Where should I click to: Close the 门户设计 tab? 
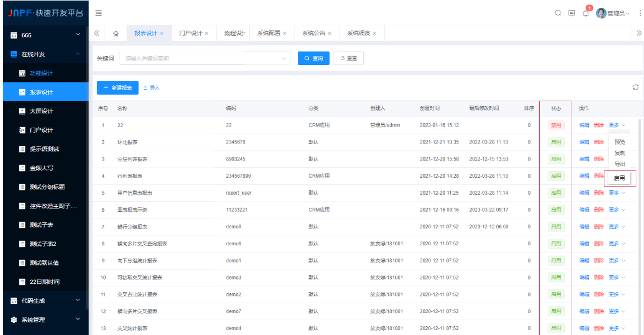206,33
